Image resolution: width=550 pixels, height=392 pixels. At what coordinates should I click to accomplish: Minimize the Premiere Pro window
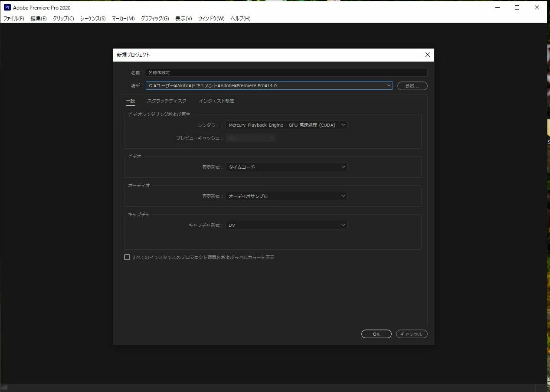click(497, 7)
